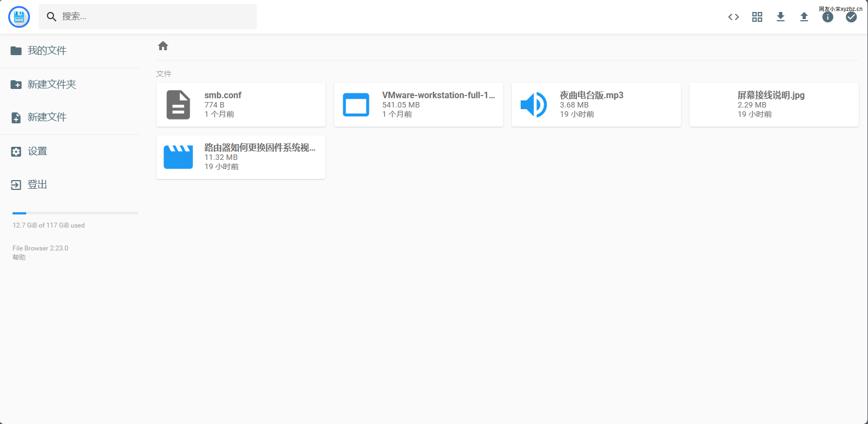Click the File Browser 2.23.0 version text

tap(40, 248)
